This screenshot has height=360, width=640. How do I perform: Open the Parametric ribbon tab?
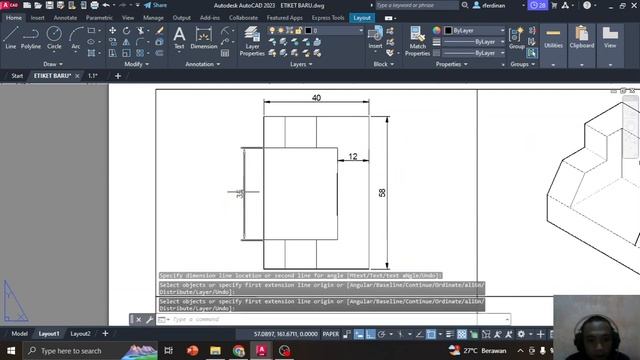click(x=99, y=18)
